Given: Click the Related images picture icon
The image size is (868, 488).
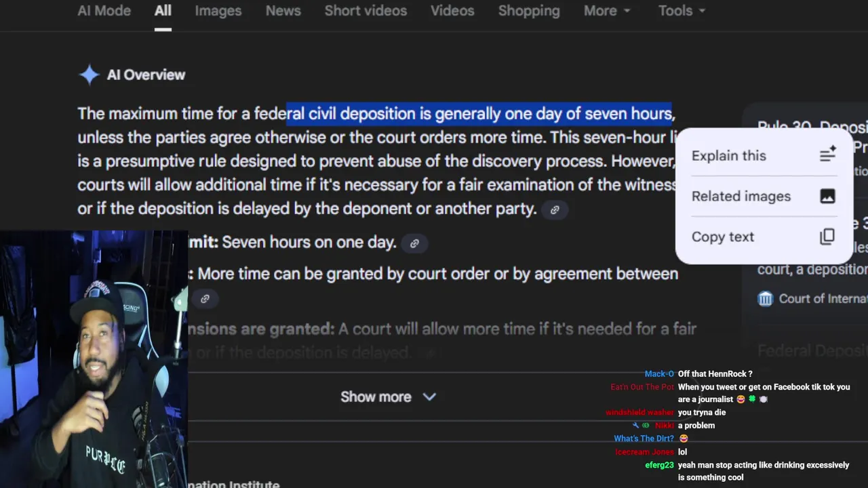Looking at the screenshot, I should point(827,196).
